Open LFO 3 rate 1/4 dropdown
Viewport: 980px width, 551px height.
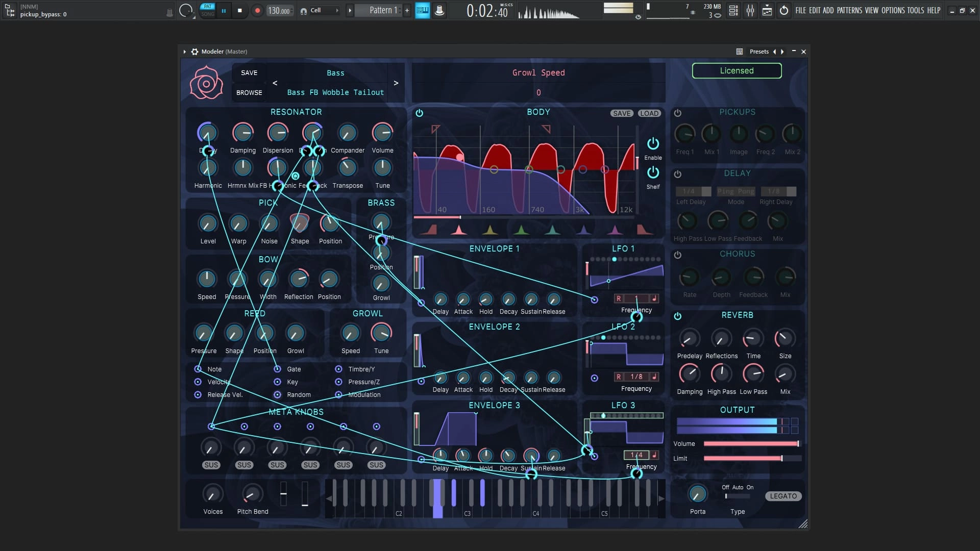tap(636, 455)
